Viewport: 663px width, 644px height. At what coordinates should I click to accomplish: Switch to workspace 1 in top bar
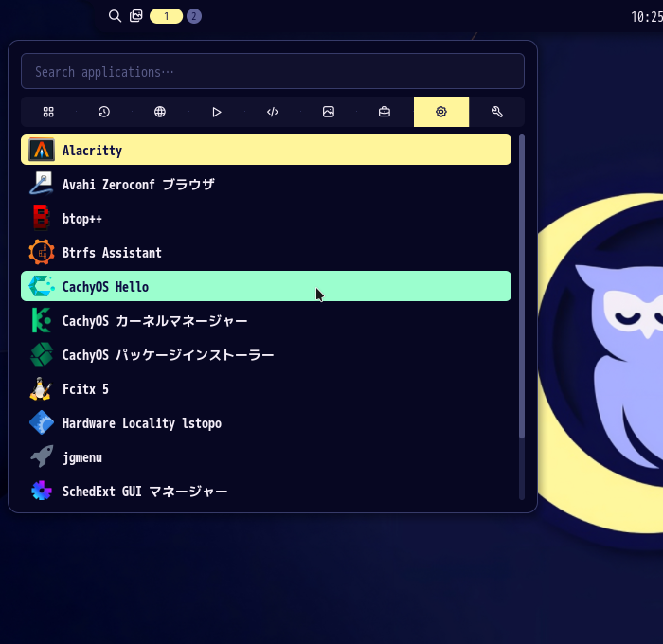pyautogui.click(x=166, y=16)
